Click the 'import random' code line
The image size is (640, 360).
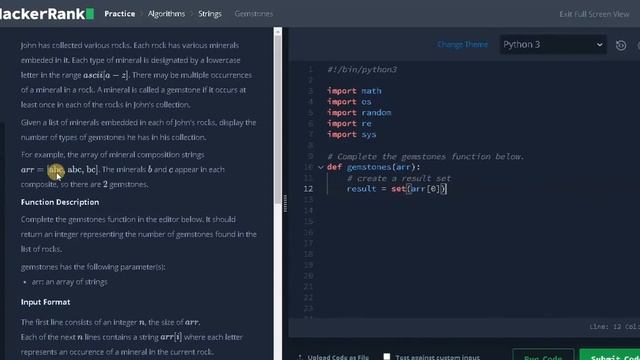point(359,113)
